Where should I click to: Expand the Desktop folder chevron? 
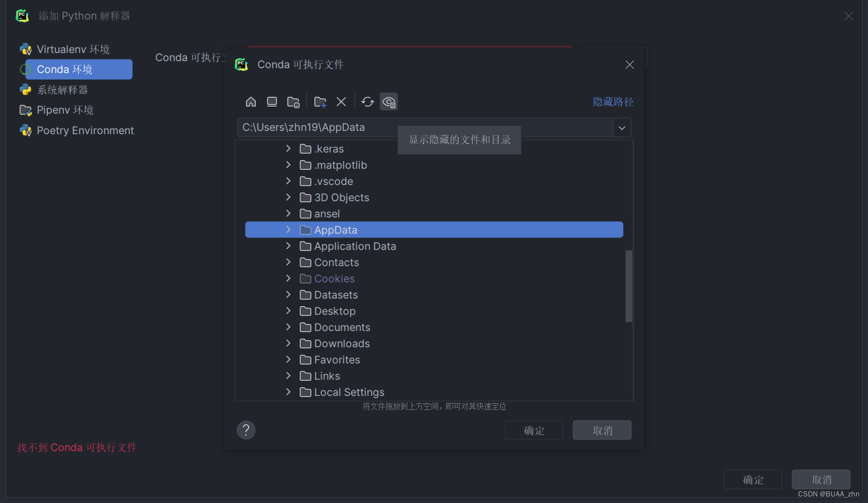click(x=288, y=310)
